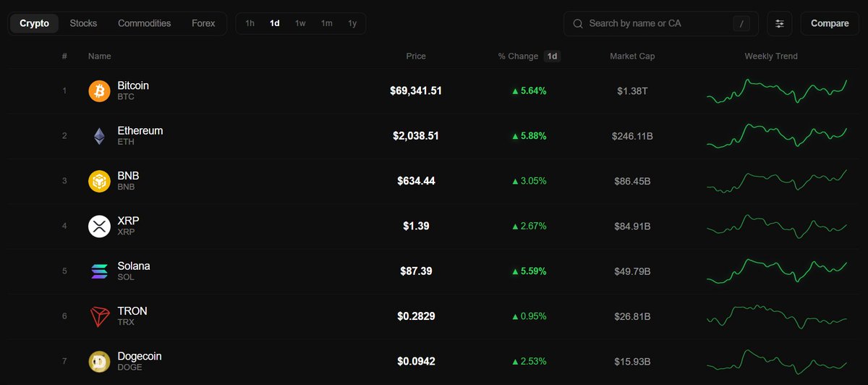Click the search magnifier icon
The width and height of the screenshot is (868, 385).
(578, 24)
